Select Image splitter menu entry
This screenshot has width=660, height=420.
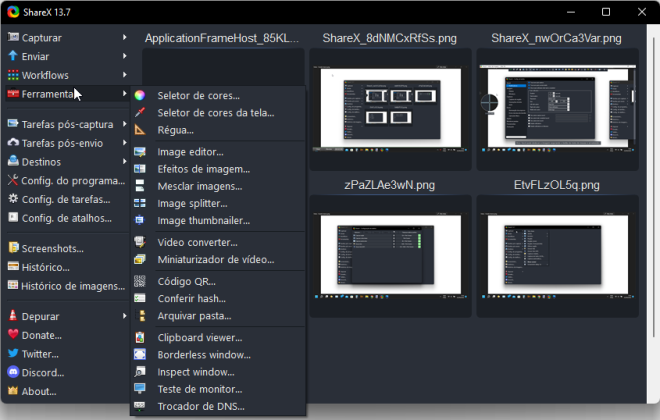(218, 203)
